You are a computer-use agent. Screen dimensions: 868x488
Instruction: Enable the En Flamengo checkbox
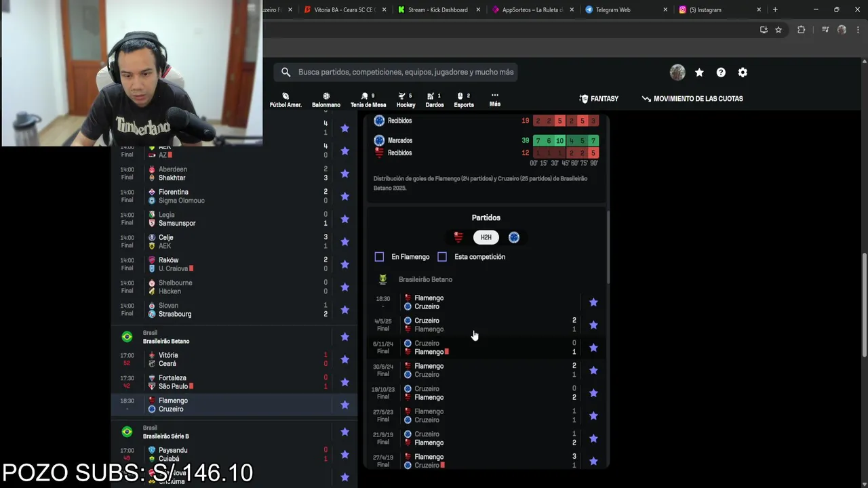pyautogui.click(x=379, y=257)
